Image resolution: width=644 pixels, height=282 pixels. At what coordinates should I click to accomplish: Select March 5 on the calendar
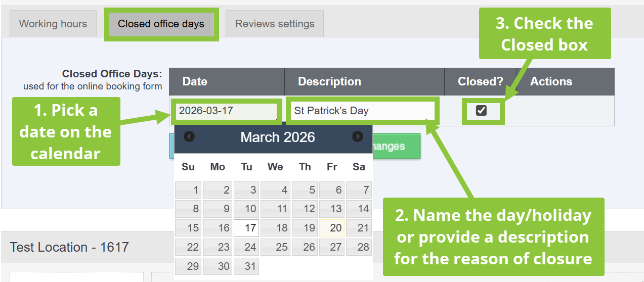(305, 191)
